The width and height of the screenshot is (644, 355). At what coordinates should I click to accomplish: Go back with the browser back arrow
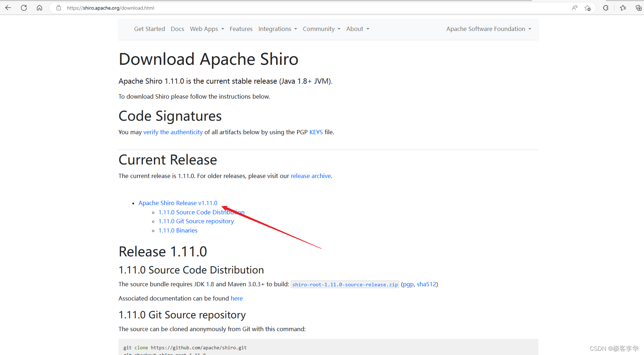pos(8,8)
